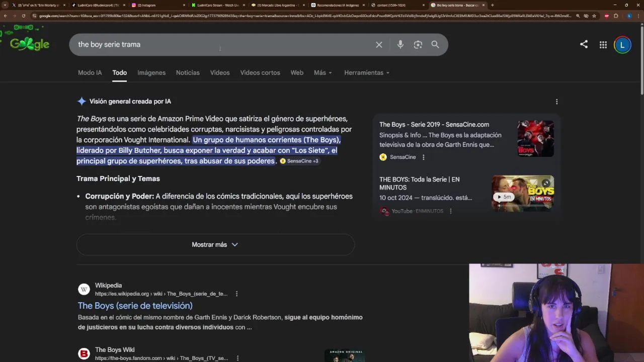Viewport: 644px width, 362px height.
Task: Start voice search with the microphone icon
Action: [x=400, y=45]
